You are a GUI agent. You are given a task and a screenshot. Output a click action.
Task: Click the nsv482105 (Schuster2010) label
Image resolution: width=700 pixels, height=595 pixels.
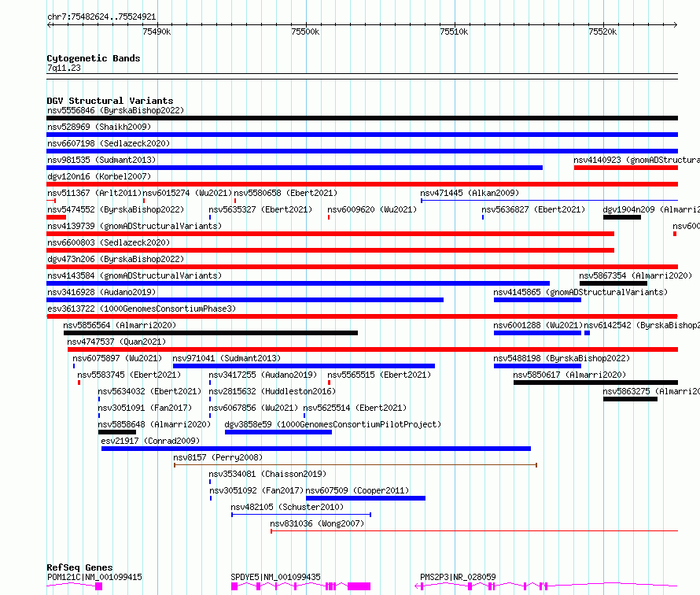[287, 507]
